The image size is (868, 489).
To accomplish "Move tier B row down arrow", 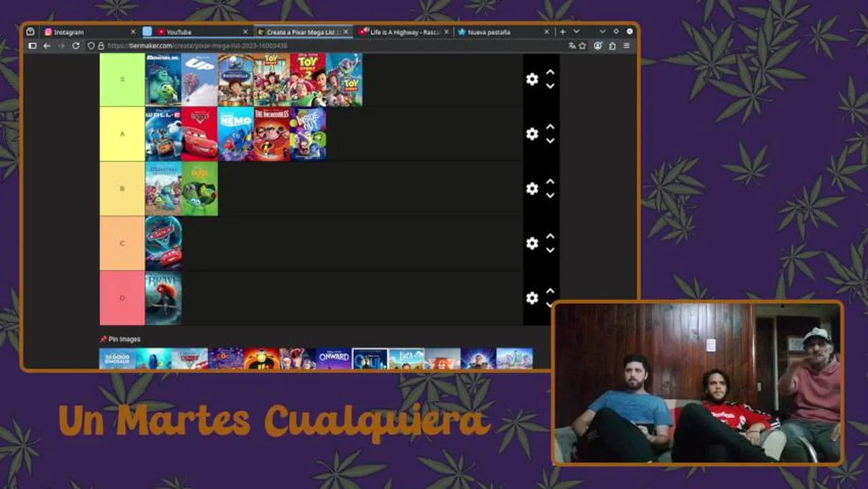I will coord(550,196).
